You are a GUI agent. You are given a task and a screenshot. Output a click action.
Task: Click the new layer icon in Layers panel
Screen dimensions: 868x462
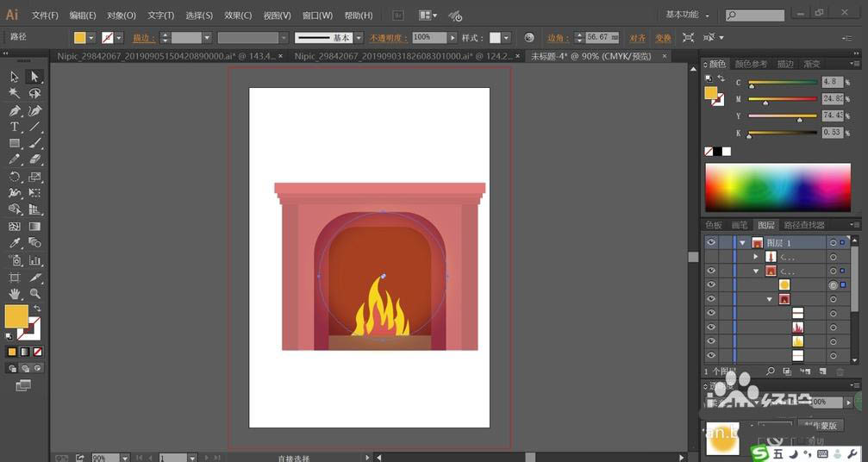(x=822, y=371)
